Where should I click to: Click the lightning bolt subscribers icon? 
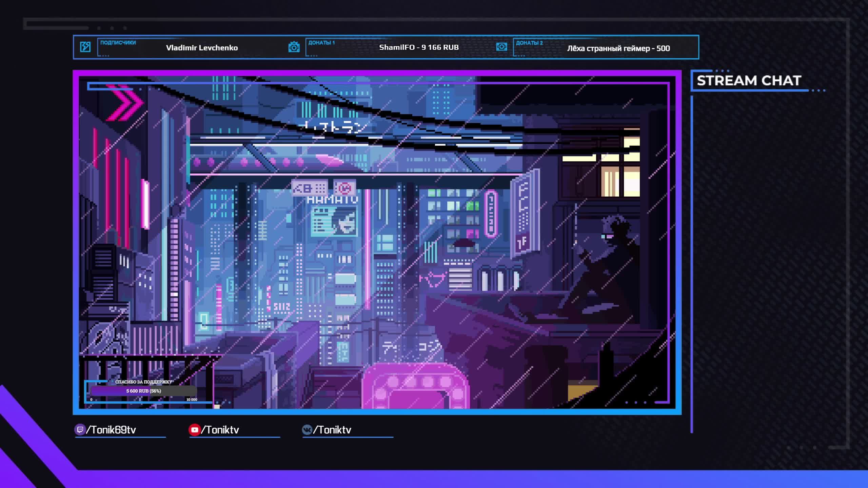(x=85, y=47)
